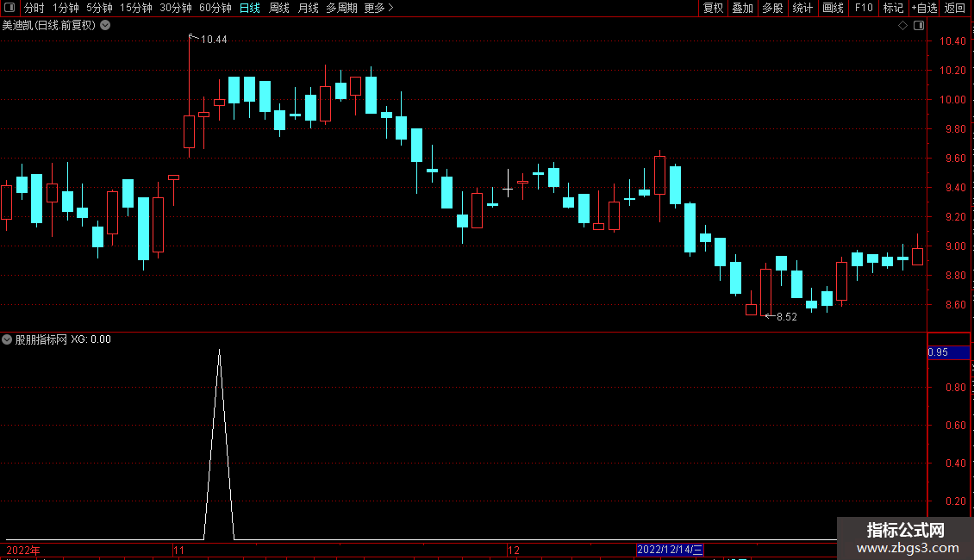Open dropdown beside 美迪凯 chart title
This screenshot has width=974, height=560.
tap(106, 26)
